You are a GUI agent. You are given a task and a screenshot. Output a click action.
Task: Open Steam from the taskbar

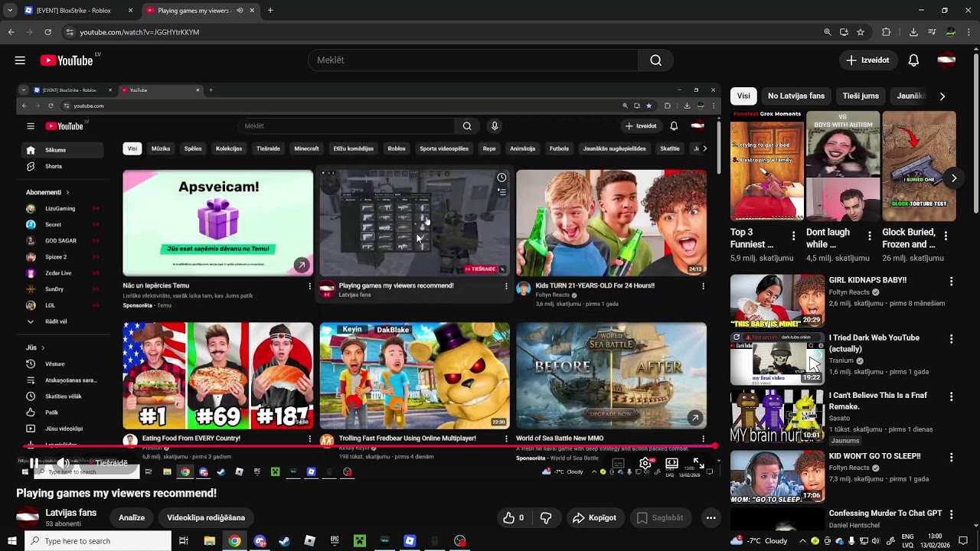tap(284, 541)
